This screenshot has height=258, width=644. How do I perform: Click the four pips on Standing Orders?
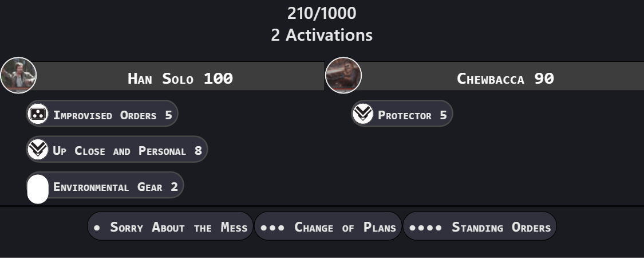[x=425, y=228]
